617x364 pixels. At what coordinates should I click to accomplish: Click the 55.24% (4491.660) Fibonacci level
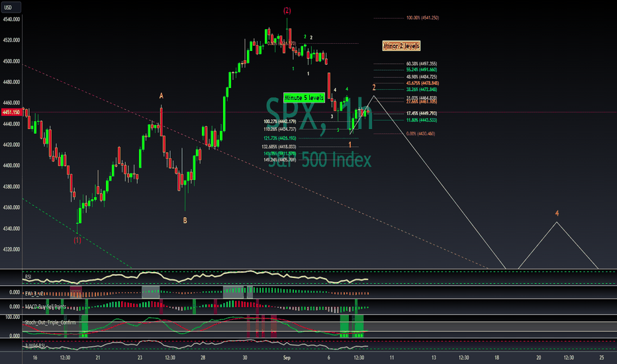click(x=422, y=69)
